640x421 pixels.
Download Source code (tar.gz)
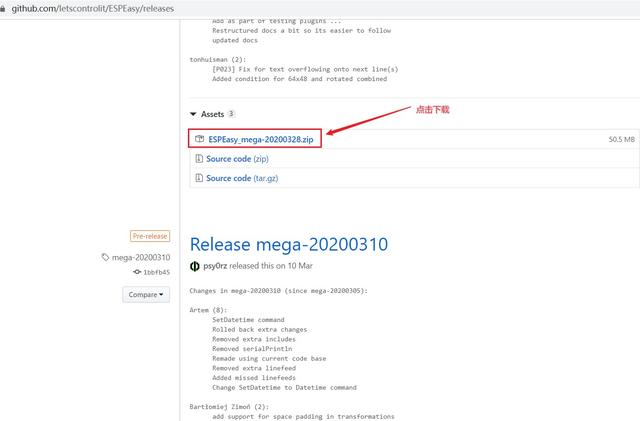[242, 178]
